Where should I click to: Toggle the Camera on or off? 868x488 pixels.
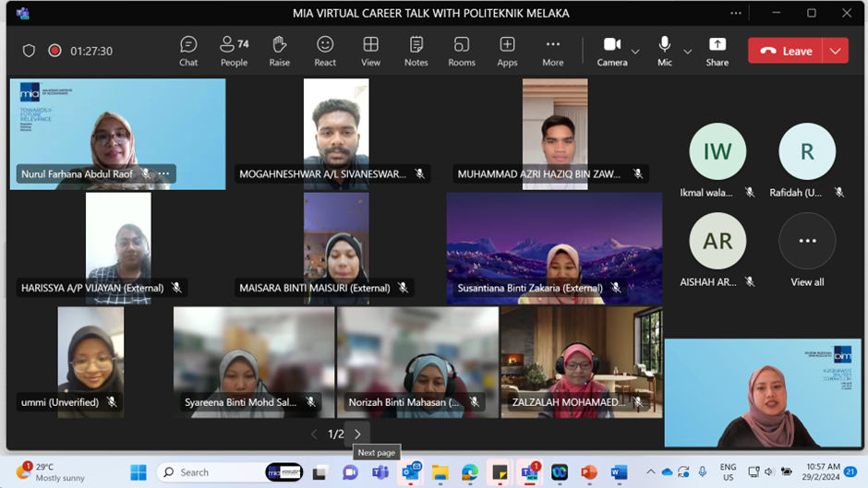click(x=611, y=51)
